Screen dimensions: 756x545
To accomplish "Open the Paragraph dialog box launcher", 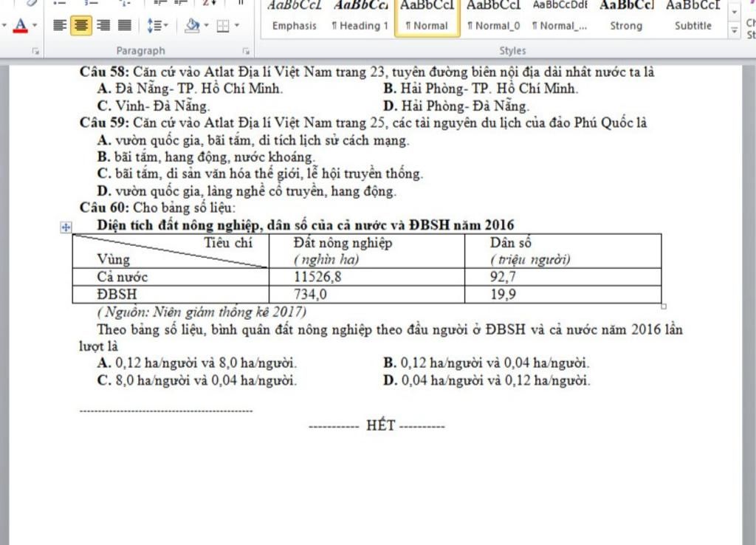I will pos(246,51).
